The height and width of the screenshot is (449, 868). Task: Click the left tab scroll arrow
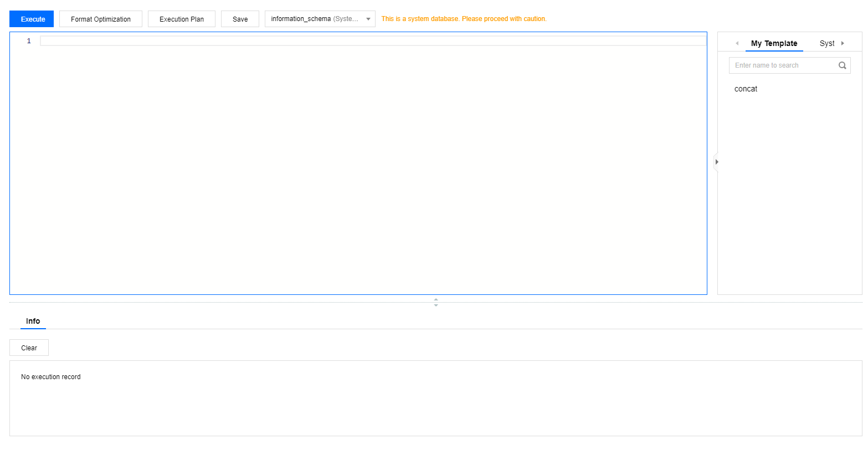[x=737, y=43]
